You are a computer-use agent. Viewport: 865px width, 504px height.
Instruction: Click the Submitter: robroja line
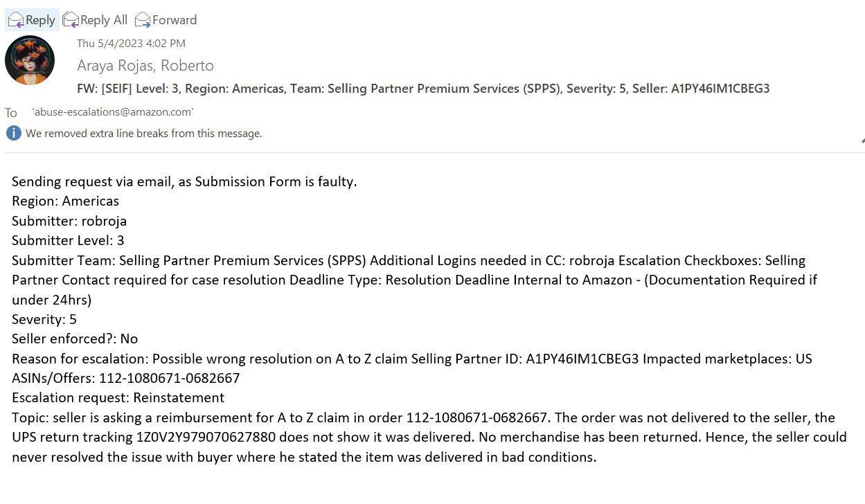69,221
